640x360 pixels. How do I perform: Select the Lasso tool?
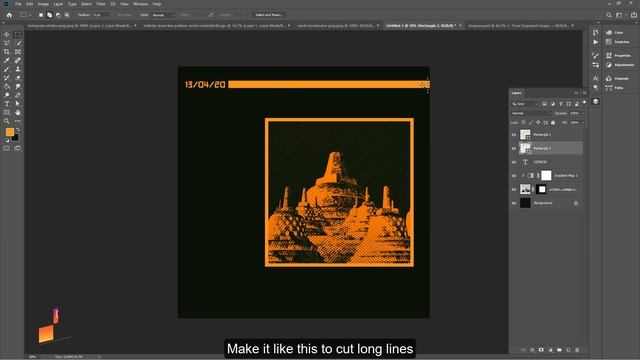[7, 43]
